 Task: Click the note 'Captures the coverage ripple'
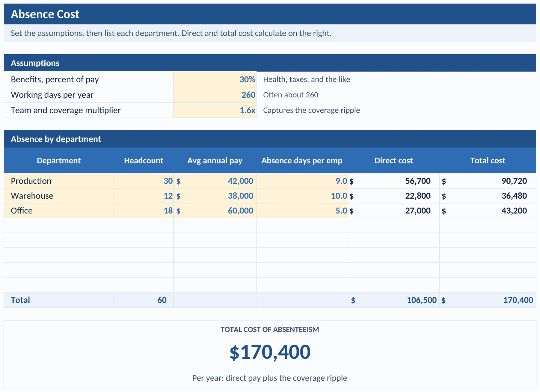(312, 110)
